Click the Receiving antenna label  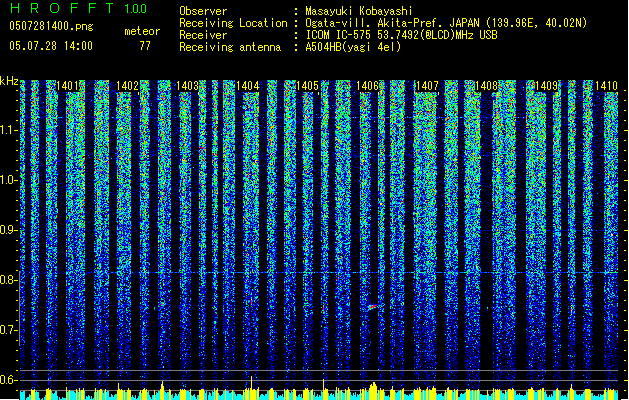[x=230, y=47]
